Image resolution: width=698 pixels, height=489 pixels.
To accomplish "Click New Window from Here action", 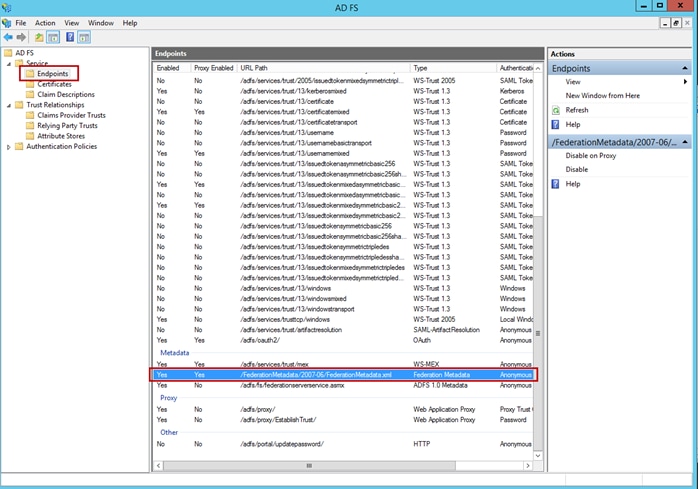I will (x=602, y=95).
